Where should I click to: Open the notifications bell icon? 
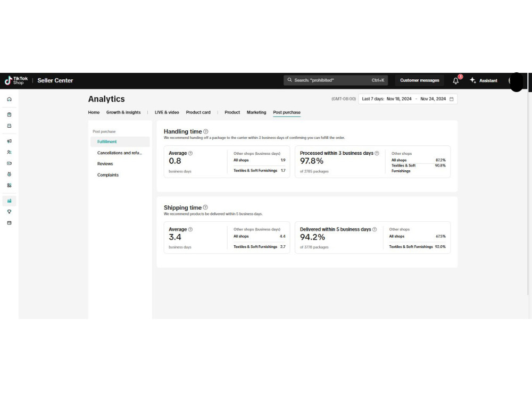456,81
